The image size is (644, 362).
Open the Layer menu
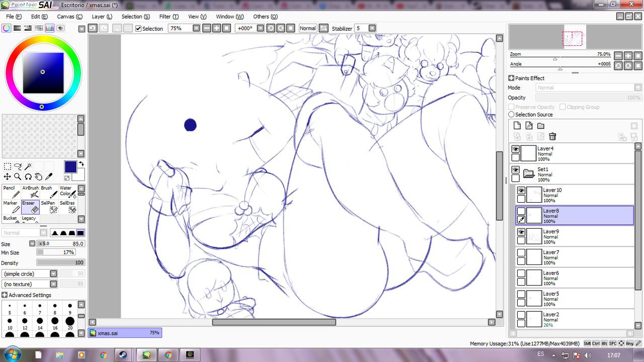click(102, 17)
